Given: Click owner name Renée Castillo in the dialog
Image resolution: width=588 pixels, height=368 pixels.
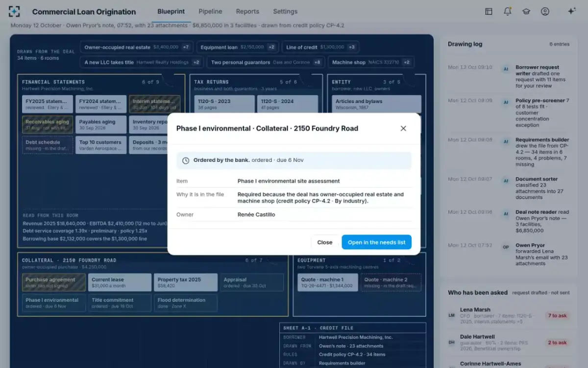Looking at the screenshot, I should click(x=256, y=214).
